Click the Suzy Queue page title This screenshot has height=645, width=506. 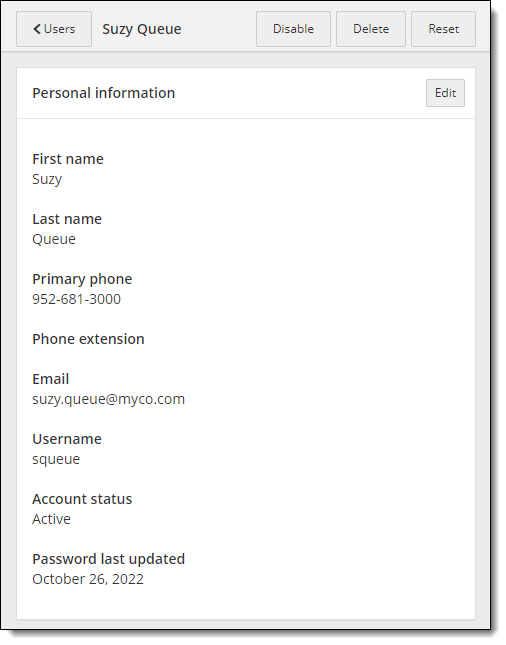[x=142, y=30]
